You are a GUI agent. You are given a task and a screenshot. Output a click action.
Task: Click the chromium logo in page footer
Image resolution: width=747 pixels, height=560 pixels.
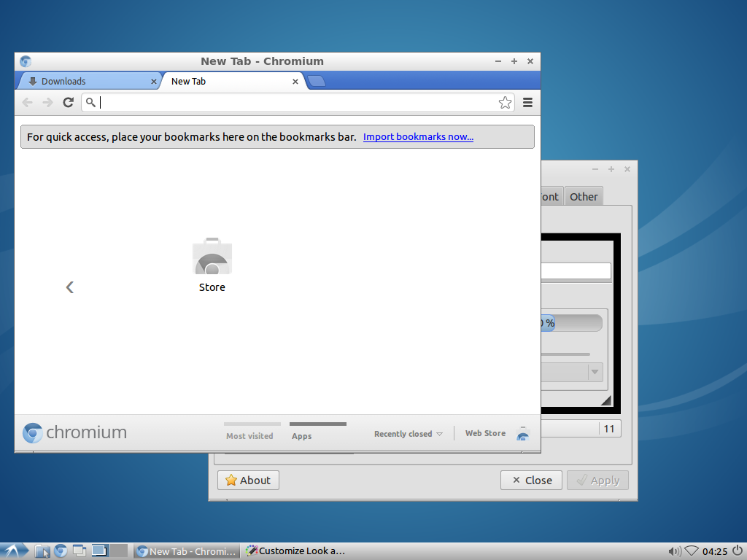click(x=75, y=432)
